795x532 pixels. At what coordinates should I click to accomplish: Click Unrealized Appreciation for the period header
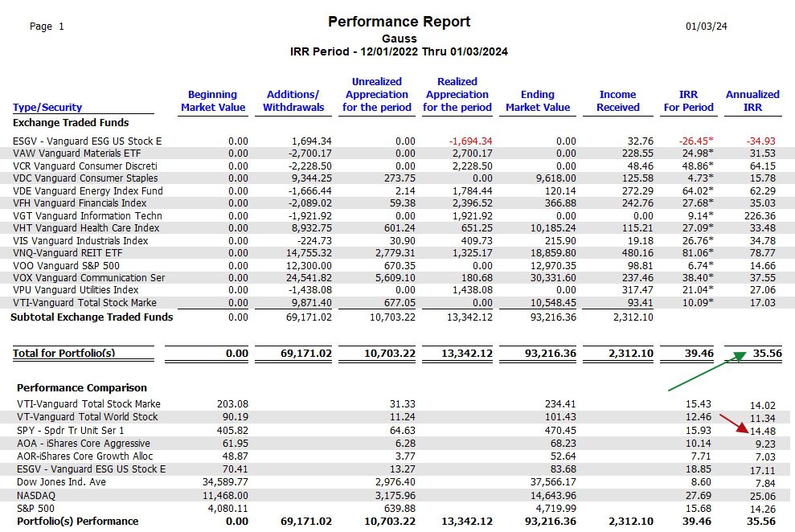point(377,94)
